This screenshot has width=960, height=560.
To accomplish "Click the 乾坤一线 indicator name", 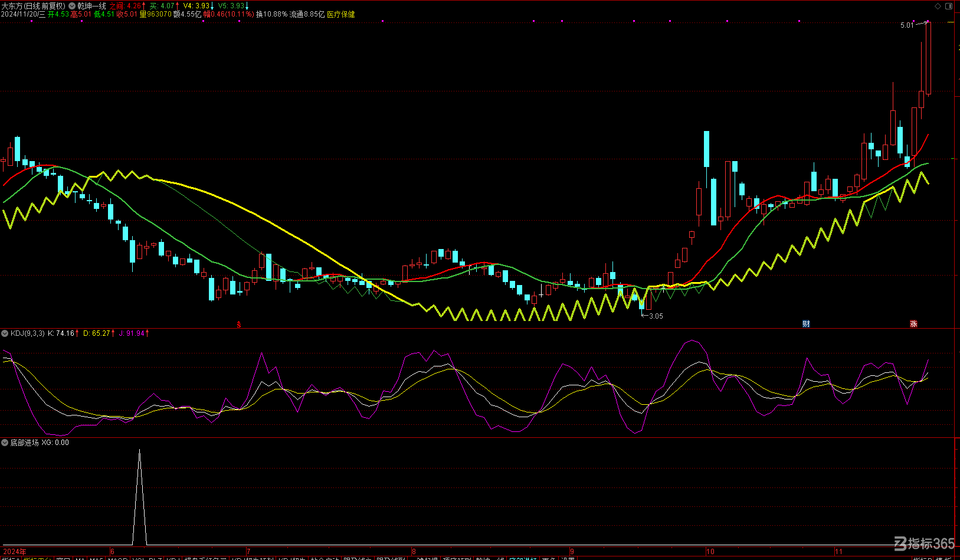I will coord(91,6).
